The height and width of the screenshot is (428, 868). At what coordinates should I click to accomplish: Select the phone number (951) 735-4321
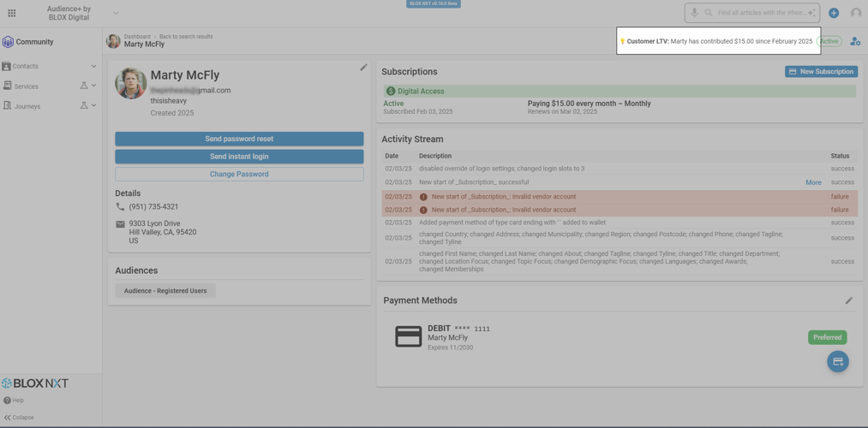click(x=153, y=207)
